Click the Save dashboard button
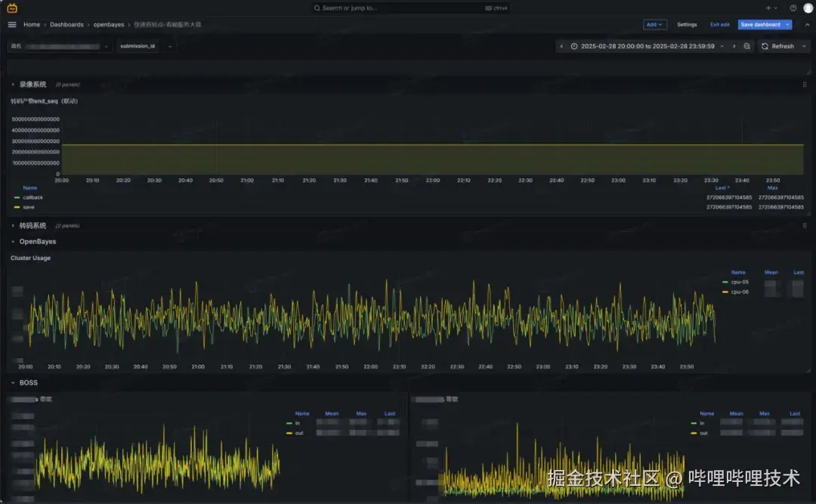Screen dimensions: 816x504 760,24
